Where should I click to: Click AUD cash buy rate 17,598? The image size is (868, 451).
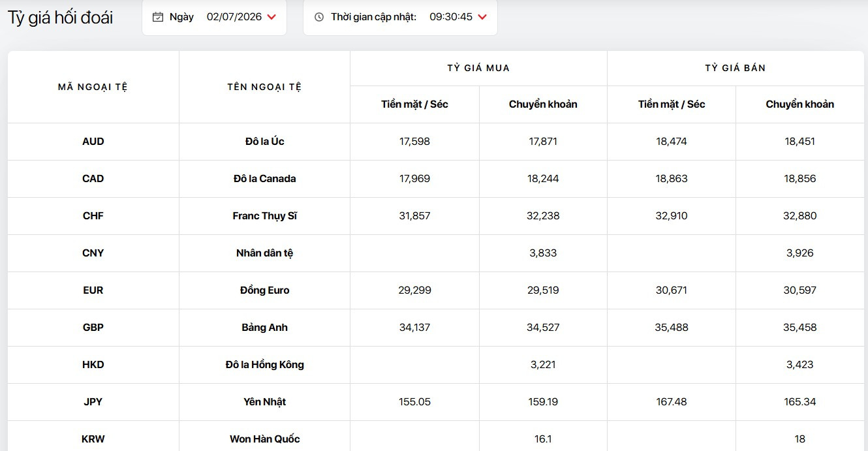tap(414, 142)
